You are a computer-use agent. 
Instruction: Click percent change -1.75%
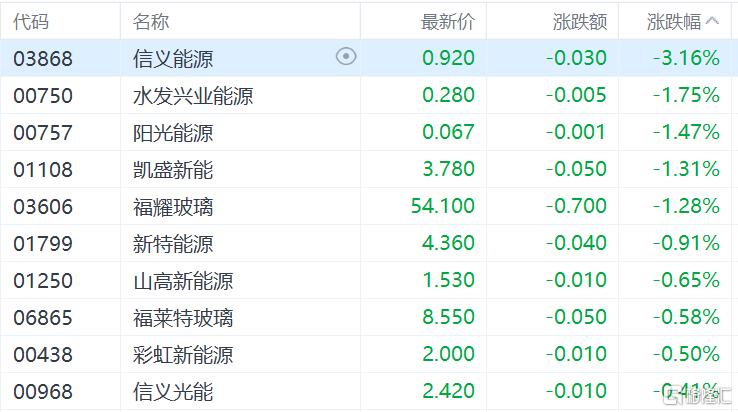click(687, 95)
